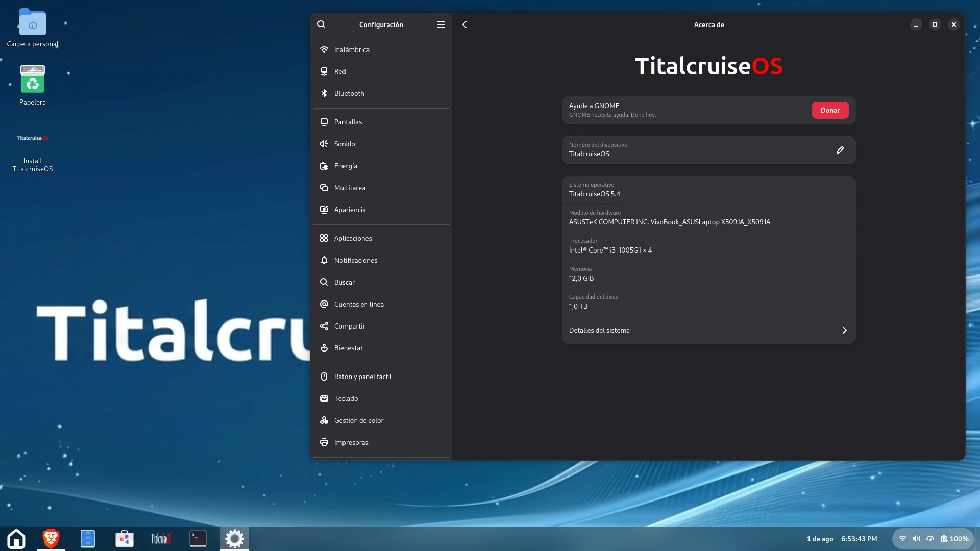Image resolution: width=980 pixels, height=551 pixels.
Task: Click the battery 100% indicator
Action: (x=955, y=539)
